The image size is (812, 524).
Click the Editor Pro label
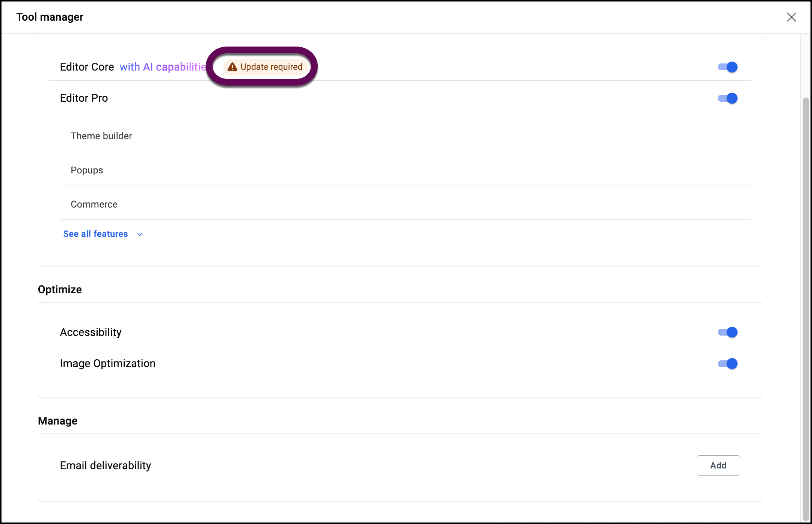[84, 98]
